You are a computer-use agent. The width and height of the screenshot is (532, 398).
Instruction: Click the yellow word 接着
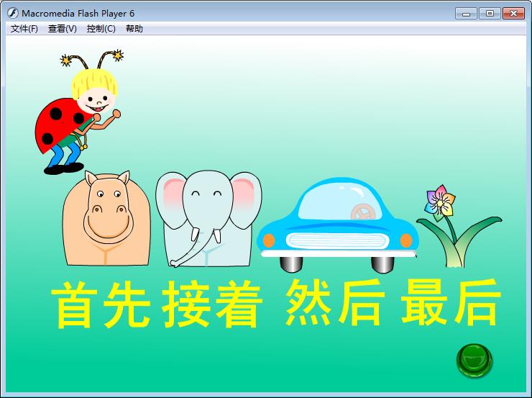click(x=212, y=304)
